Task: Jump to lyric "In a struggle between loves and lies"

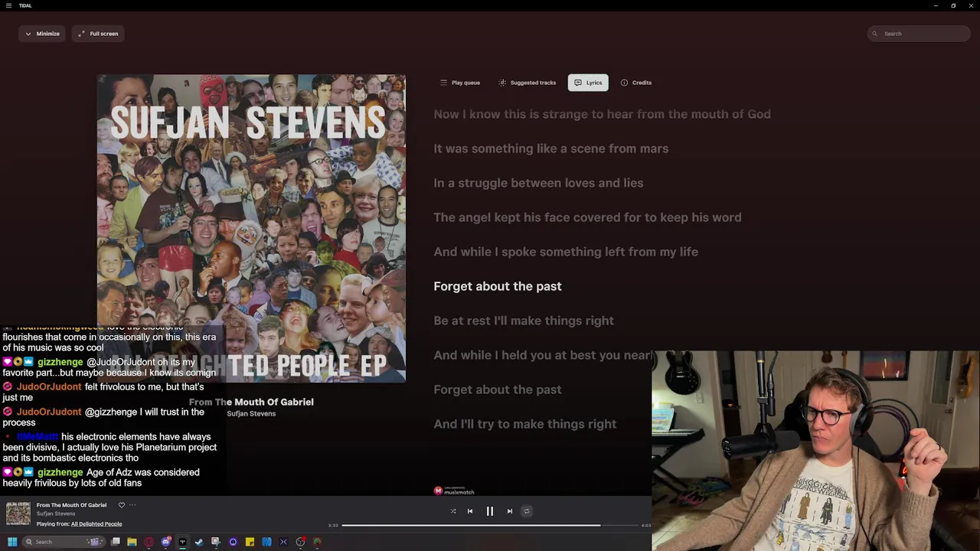Action: point(538,183)
